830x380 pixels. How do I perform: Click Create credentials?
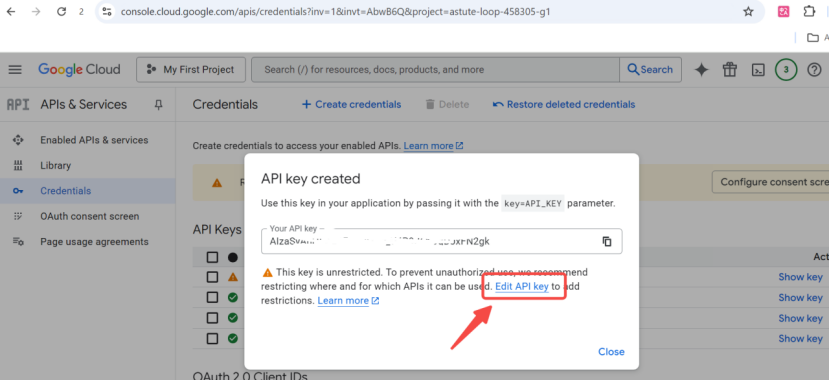tap(351, 104)
